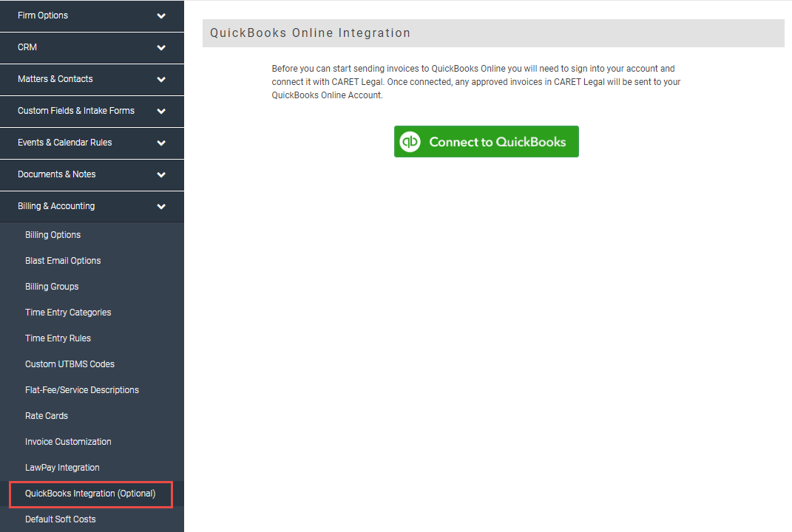Click the QuickBooks Online Integration heading
The image size is (792, 532).
pos(310,33)
